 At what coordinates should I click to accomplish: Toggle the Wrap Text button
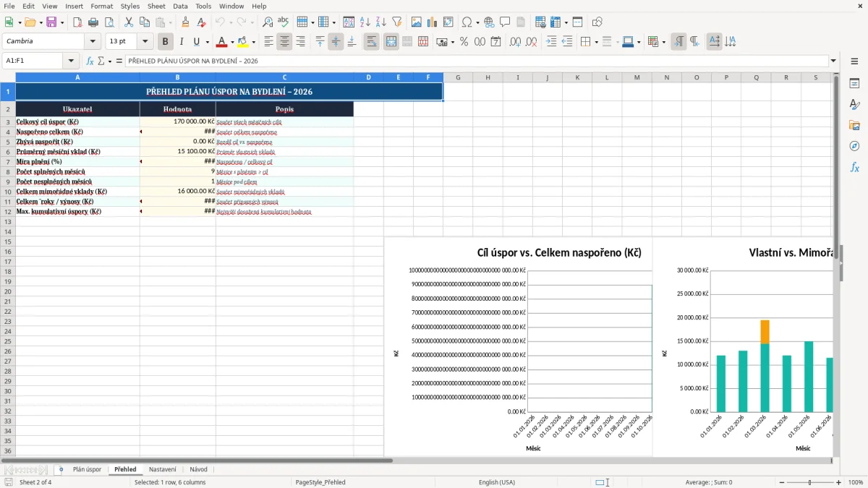tap(371, 42)
